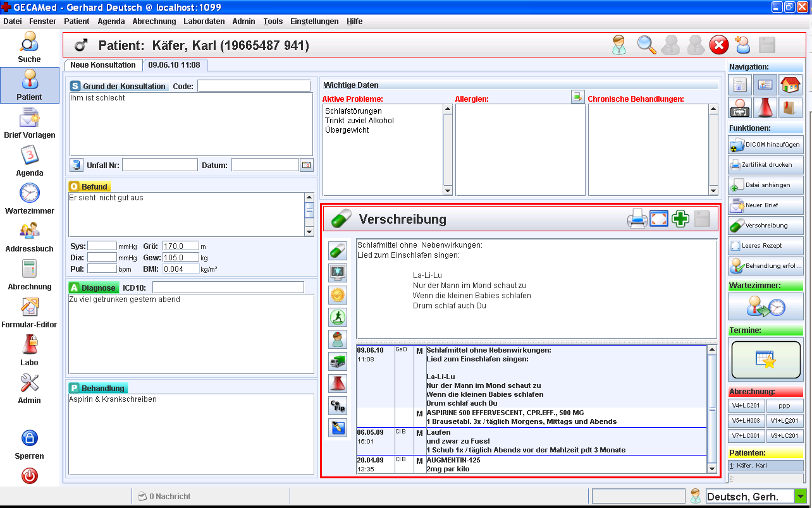Viewport: 812px width, 508px height.
Task: Click the red X icon in patient header
Action: 718,45
